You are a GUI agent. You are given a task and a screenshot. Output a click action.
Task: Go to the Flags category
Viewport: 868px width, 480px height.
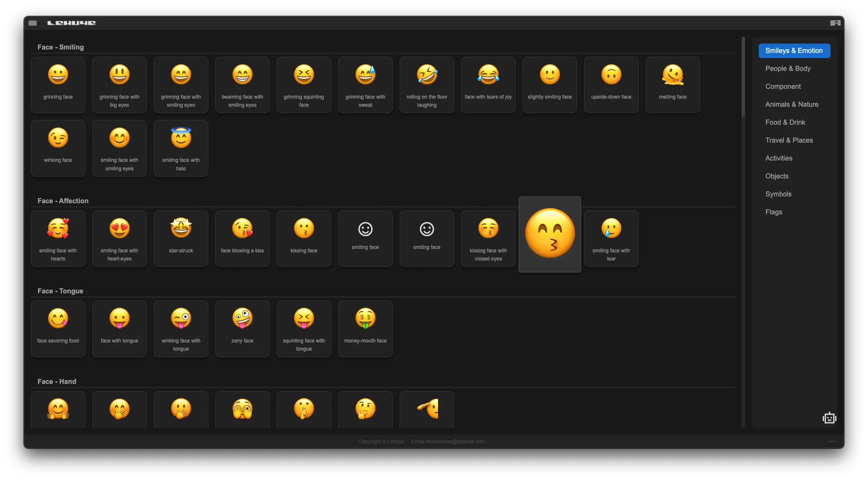tap(774, 212)
